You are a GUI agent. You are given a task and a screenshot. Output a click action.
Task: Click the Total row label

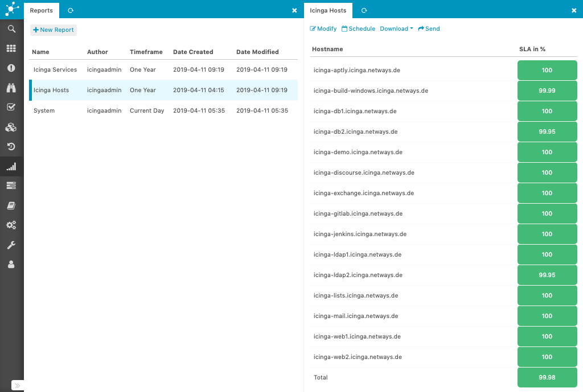coord(321,377)
